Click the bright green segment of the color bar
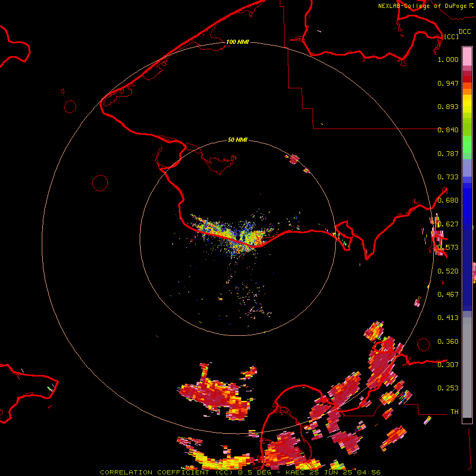The height and width of the screenshot is (476, 476). 467,144
